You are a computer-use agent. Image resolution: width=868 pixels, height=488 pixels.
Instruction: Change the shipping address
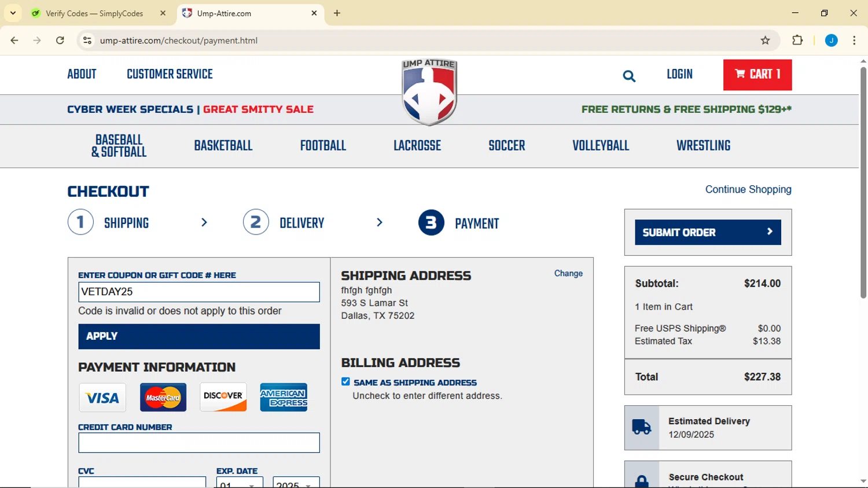click(x=568, y=273)
